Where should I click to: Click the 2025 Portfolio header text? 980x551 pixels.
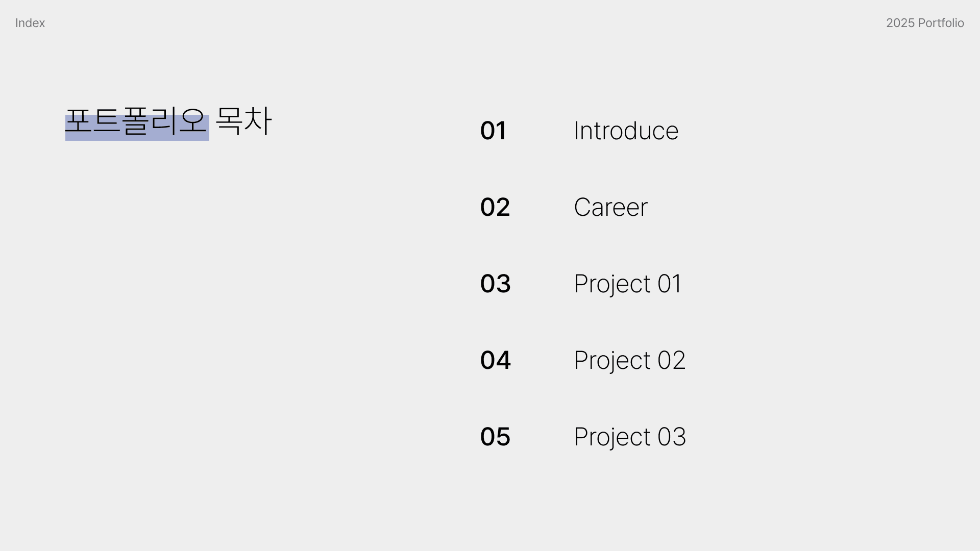coord(925,23)
